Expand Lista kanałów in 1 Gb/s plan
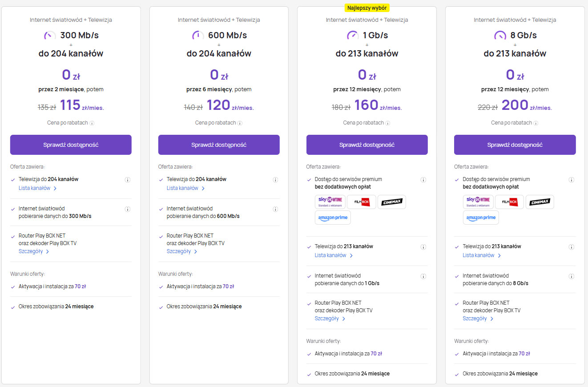This screenshot has width=588, height=387. [x=334, y=255]
